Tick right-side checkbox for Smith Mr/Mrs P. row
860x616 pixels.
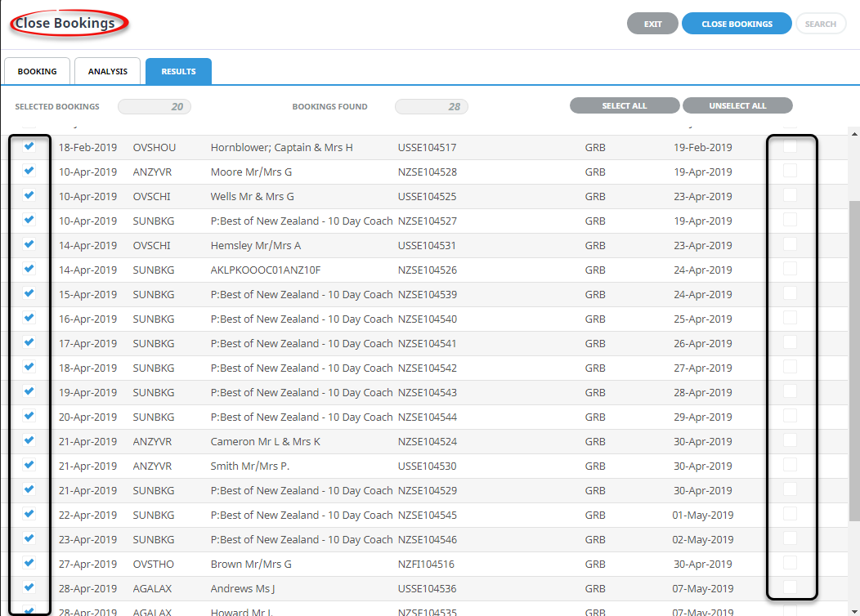point(790,465)
